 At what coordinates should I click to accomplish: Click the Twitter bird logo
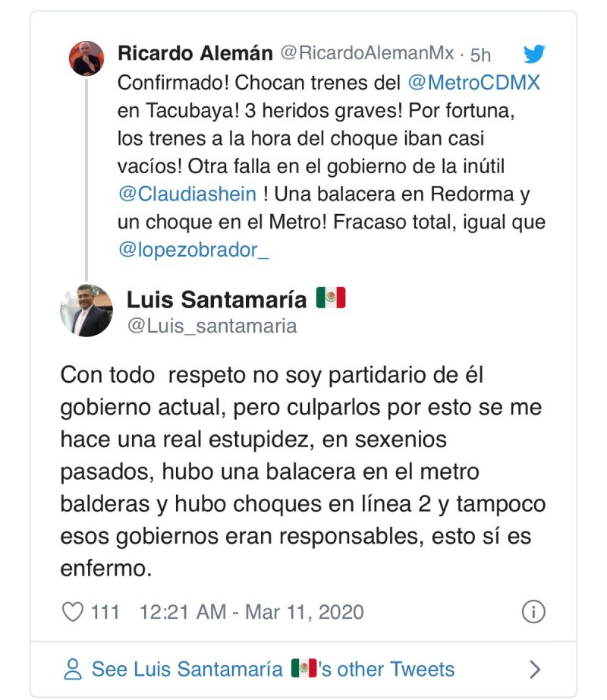point(534,54)
